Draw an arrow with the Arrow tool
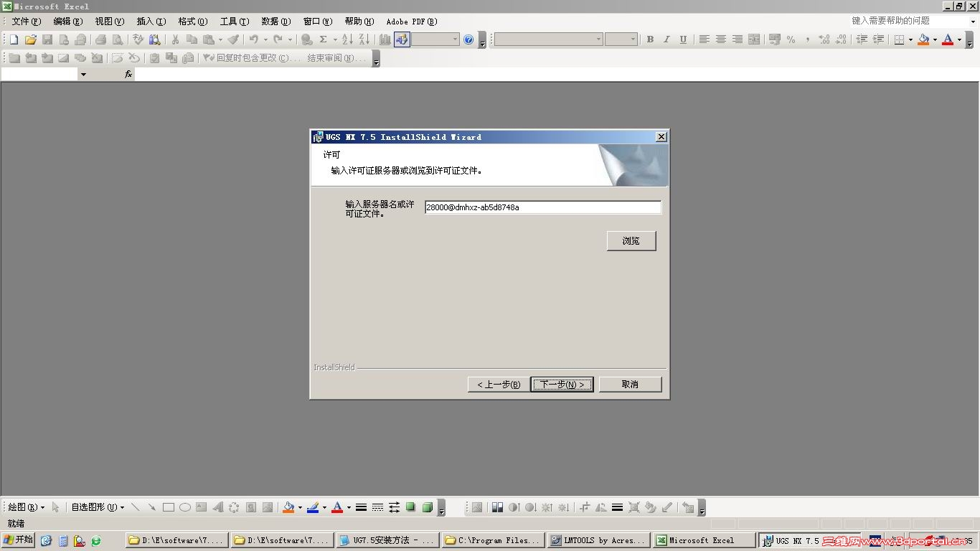 151,507
